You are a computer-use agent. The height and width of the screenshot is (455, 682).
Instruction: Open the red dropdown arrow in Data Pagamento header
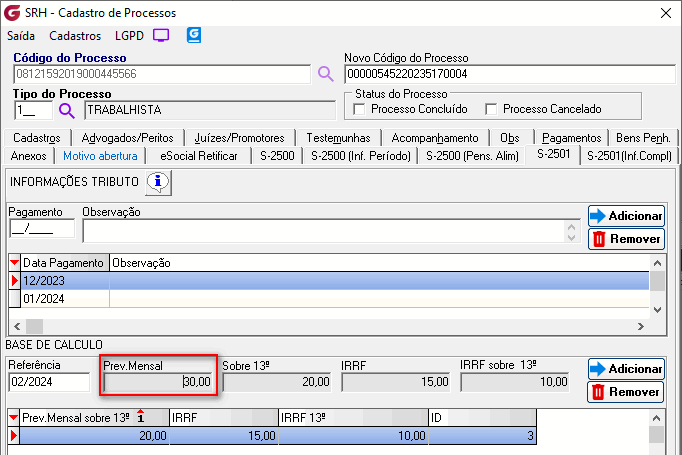[15, 263]
